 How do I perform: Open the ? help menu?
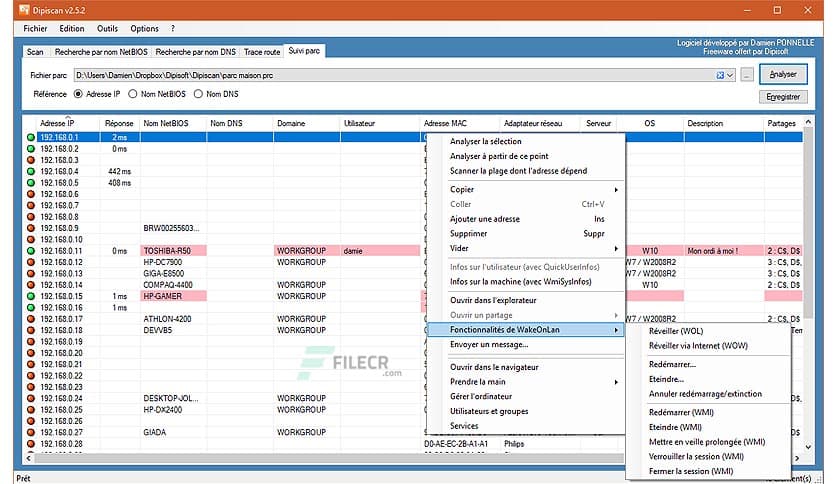coord(172,29)
